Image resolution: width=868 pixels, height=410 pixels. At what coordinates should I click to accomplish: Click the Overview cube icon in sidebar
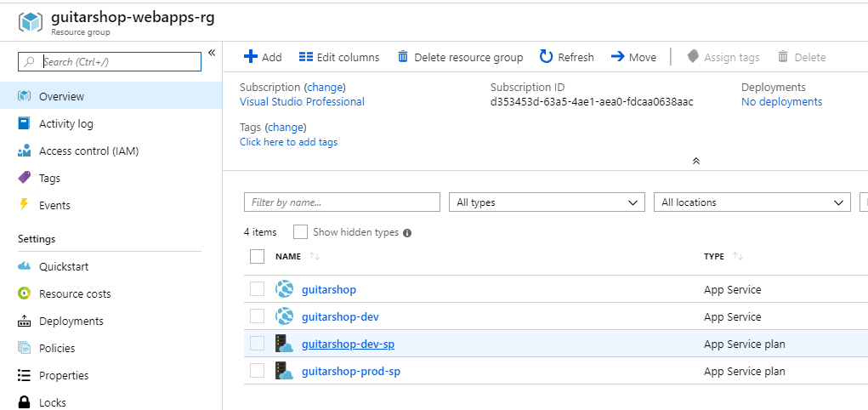[x=25, y=96]
